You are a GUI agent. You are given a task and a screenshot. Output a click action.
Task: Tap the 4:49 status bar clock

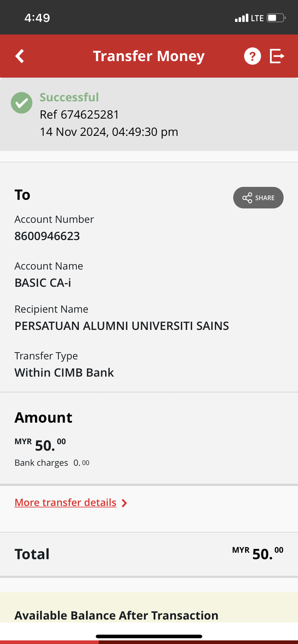click(37, 18)
